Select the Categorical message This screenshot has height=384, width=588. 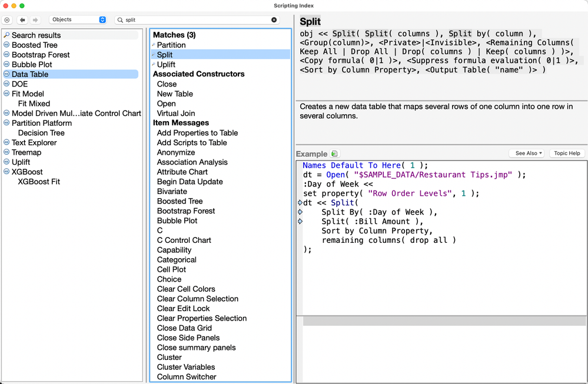(177, 259)
